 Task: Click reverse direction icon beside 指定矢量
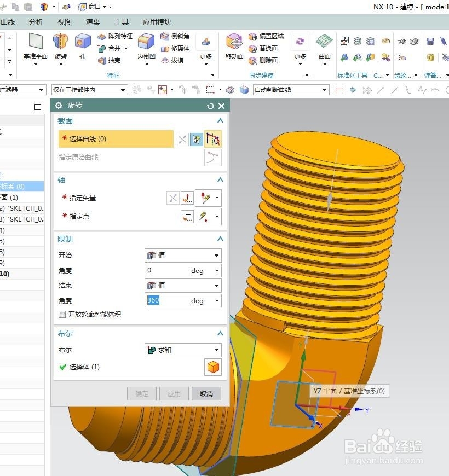pos(173,199)
